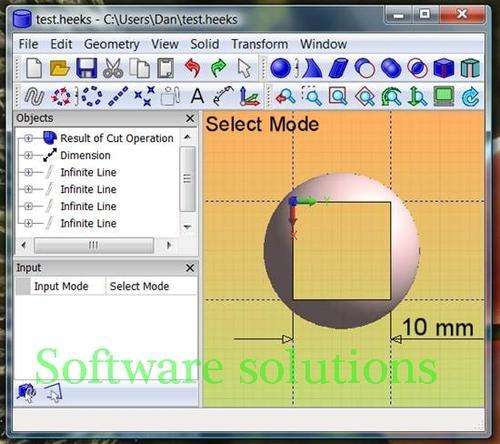
Task: Open the Transform menu
Action: [x=260, y=44]
